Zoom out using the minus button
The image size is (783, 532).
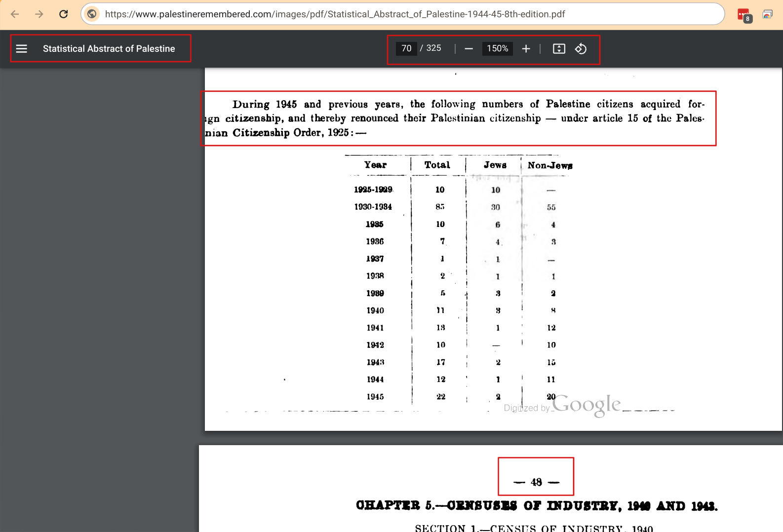[x=469, y=49]
